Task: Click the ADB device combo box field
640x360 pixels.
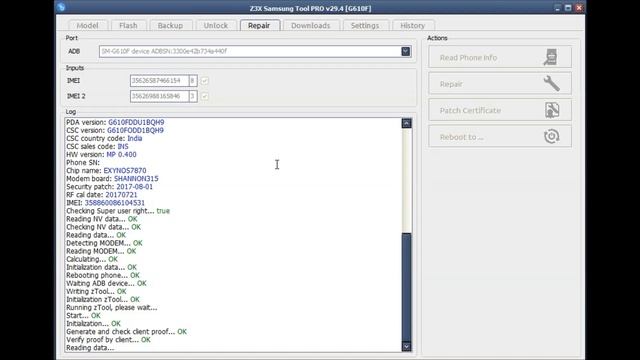Action: (255, 51)
